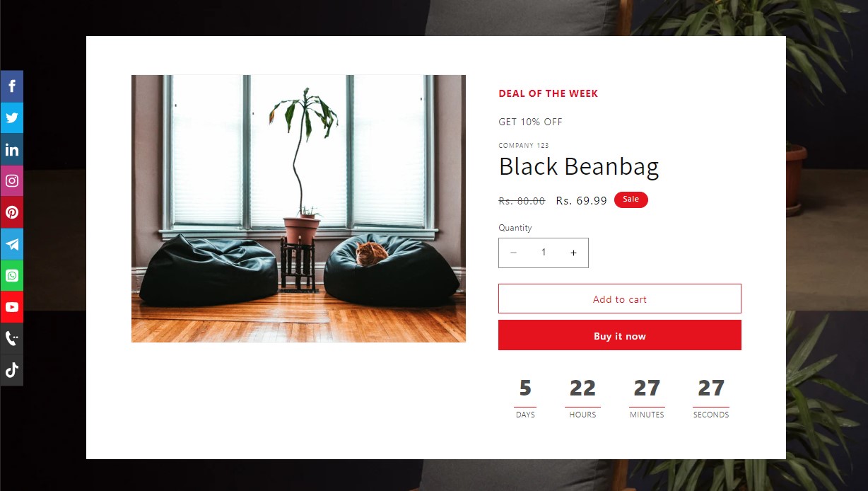This screenshot has height=491, width=868.
Task: Increase quantity with the plus button
Action: click(573, 253)
